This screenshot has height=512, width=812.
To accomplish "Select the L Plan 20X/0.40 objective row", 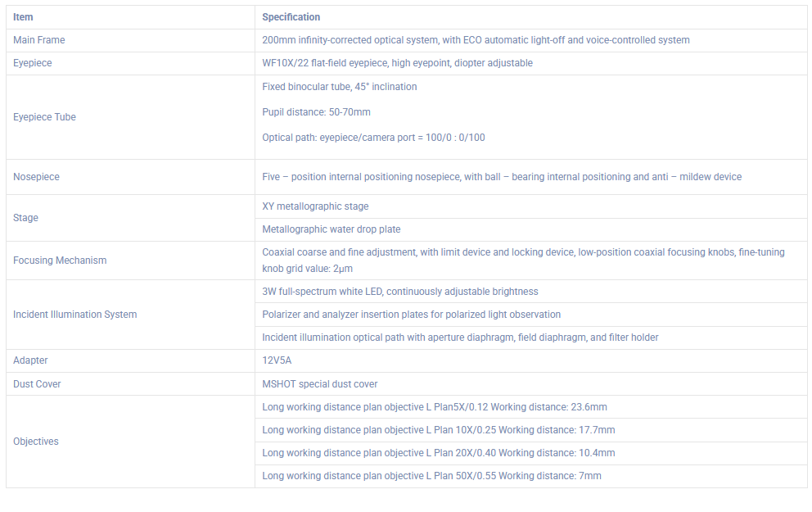I will tap(438, 453).
